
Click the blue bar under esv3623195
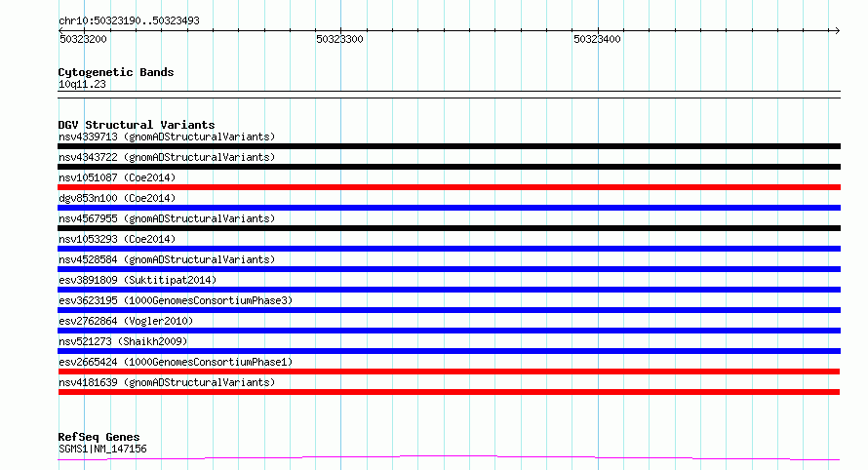click(x=449, y=310)
